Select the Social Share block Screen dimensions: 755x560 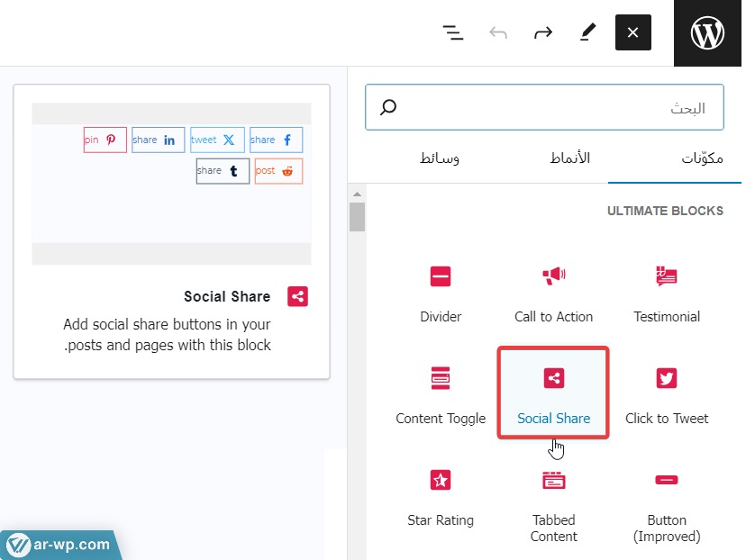pos(553,394)
